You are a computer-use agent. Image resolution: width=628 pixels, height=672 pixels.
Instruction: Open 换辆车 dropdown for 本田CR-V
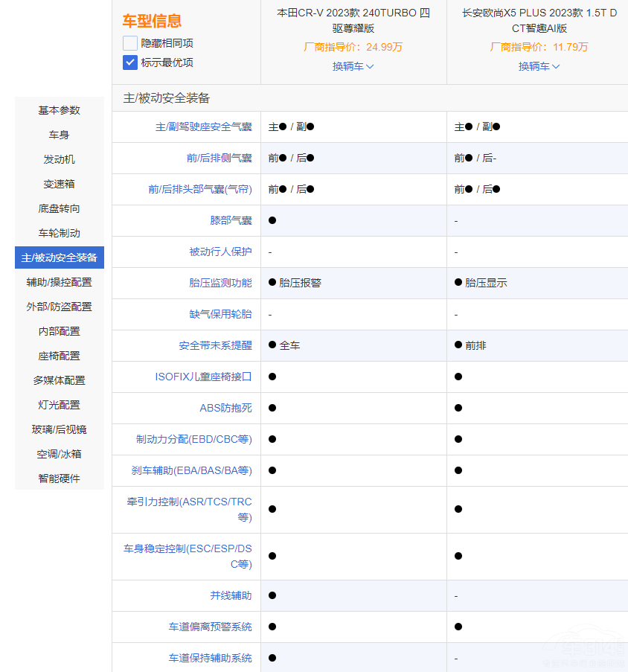click(x=353, y=66)
